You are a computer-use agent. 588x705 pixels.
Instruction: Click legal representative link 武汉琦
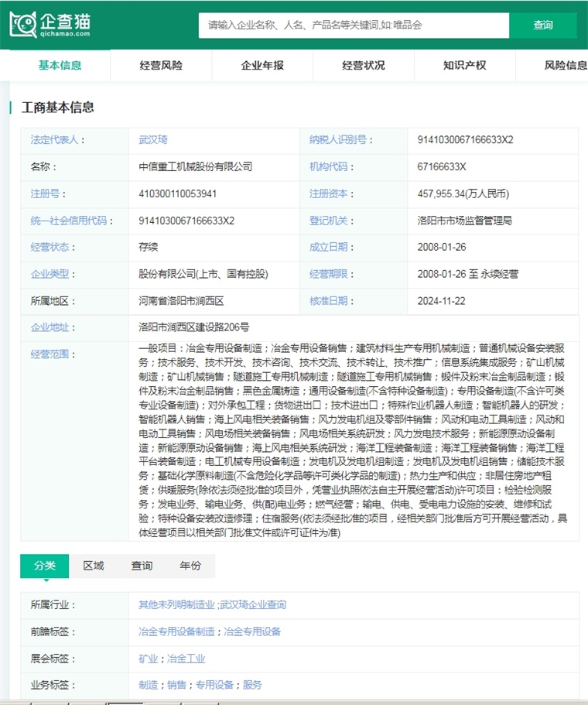point(153,140)
